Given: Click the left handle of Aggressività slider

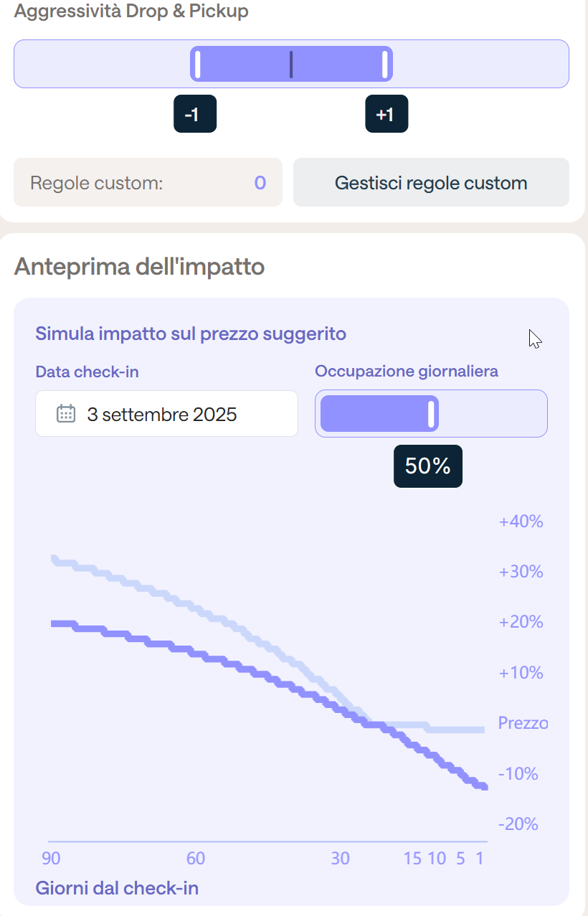Looking at the screenshot, I should 198,65.
